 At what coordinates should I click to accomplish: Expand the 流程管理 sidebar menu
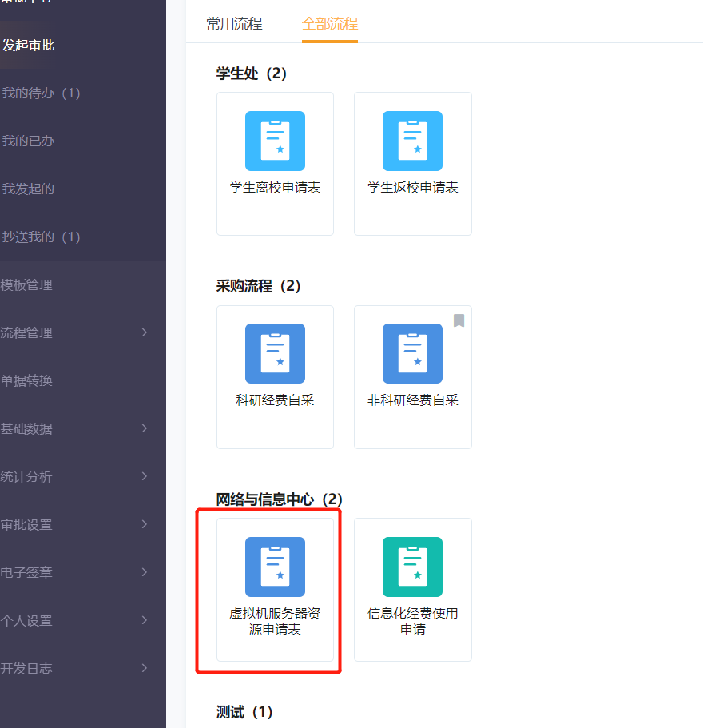(144, 332)
